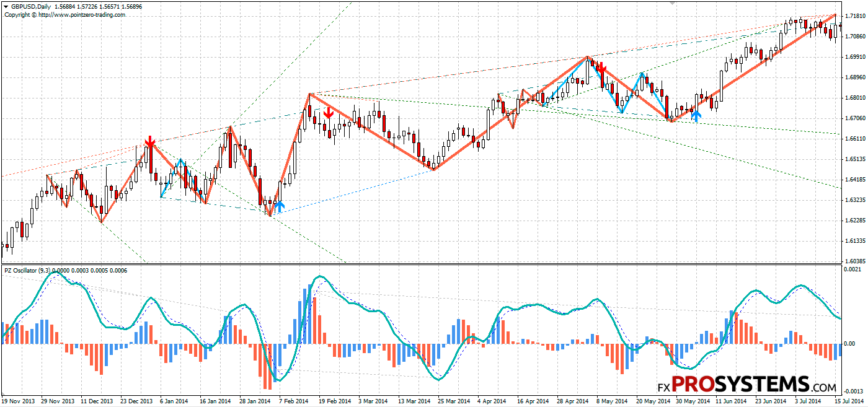Click the small triangle before GBPUSD,Daily
Viewport: 868px width, 407px height.
6,7
